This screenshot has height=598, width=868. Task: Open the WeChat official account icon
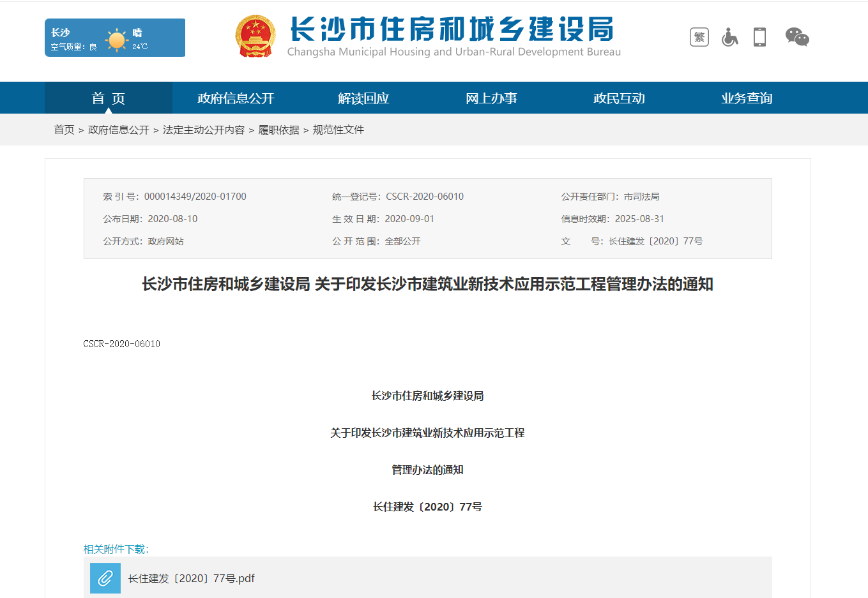[796, 37]
